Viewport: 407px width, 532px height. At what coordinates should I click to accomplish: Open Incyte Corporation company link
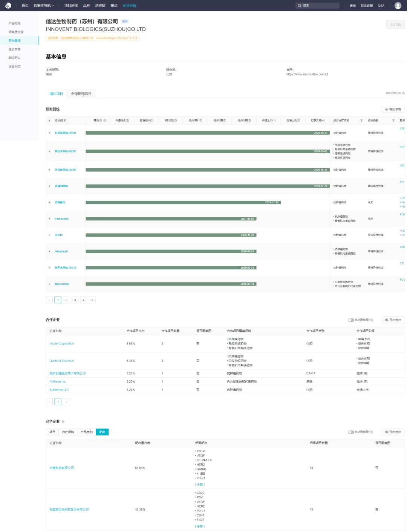(62, 344)
